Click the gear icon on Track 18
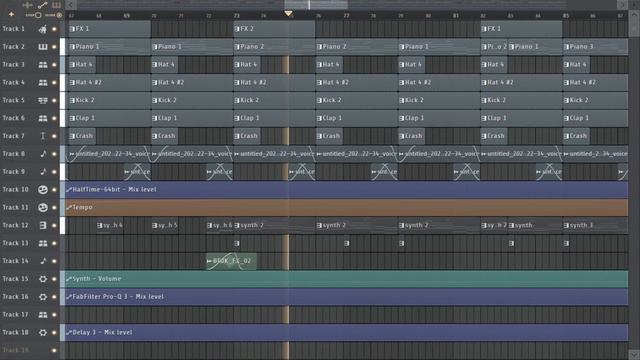 [x=43, y=333]
